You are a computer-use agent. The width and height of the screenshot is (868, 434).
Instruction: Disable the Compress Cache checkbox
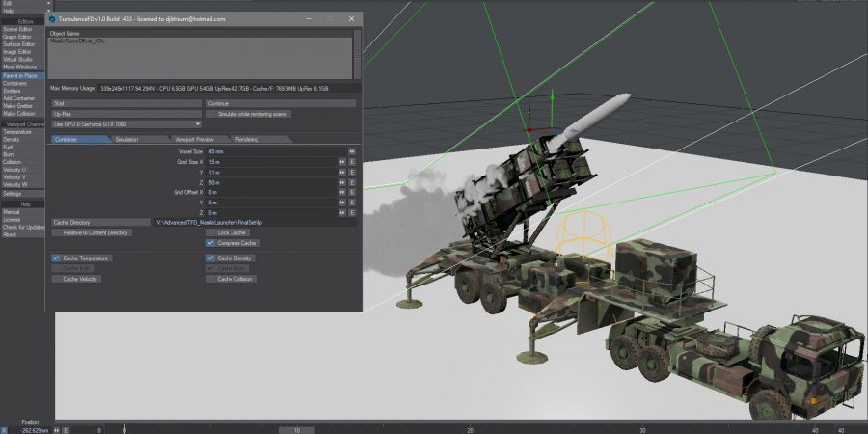pyautogui.click(x=210, y=243)
